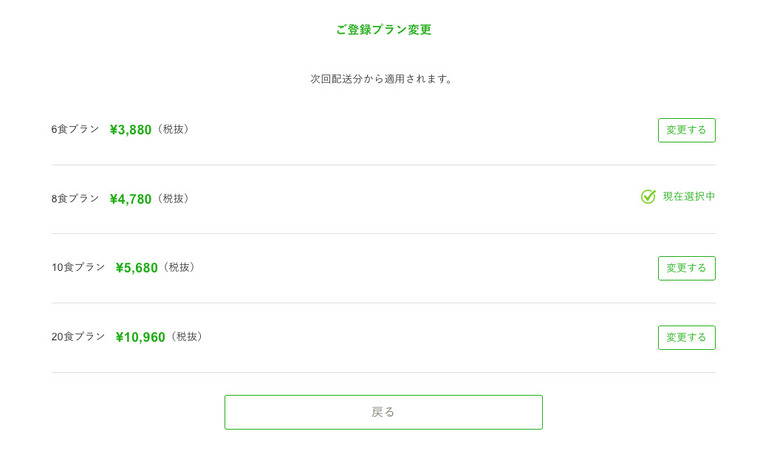Select the ¥3,880 price
The image size is (760, 451).
click(130, 130)
